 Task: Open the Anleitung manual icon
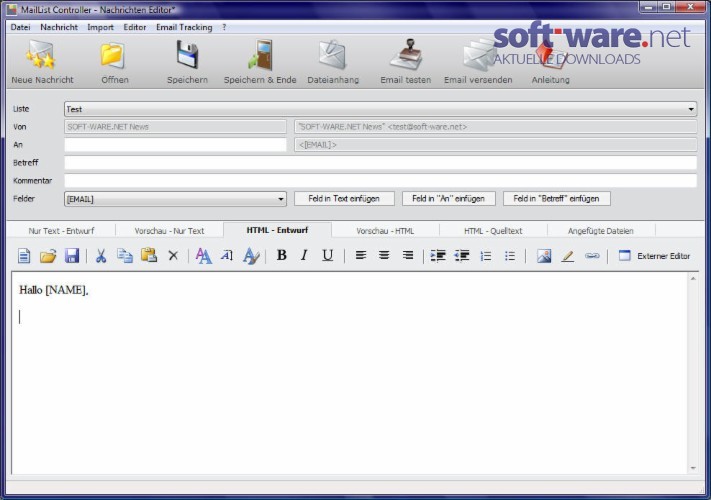click(550, 55)
